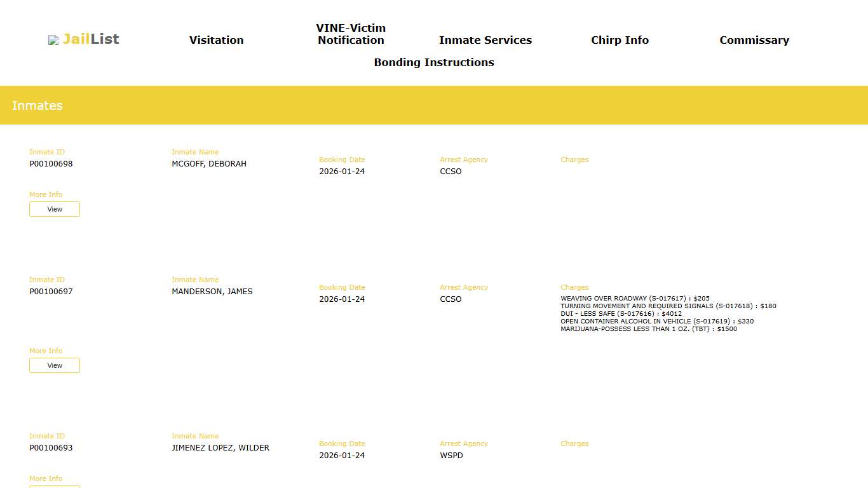Screen dimensions: 868x488
Task: Click inmate name MANDERSON, JAMES
Action: coord(212,292)
